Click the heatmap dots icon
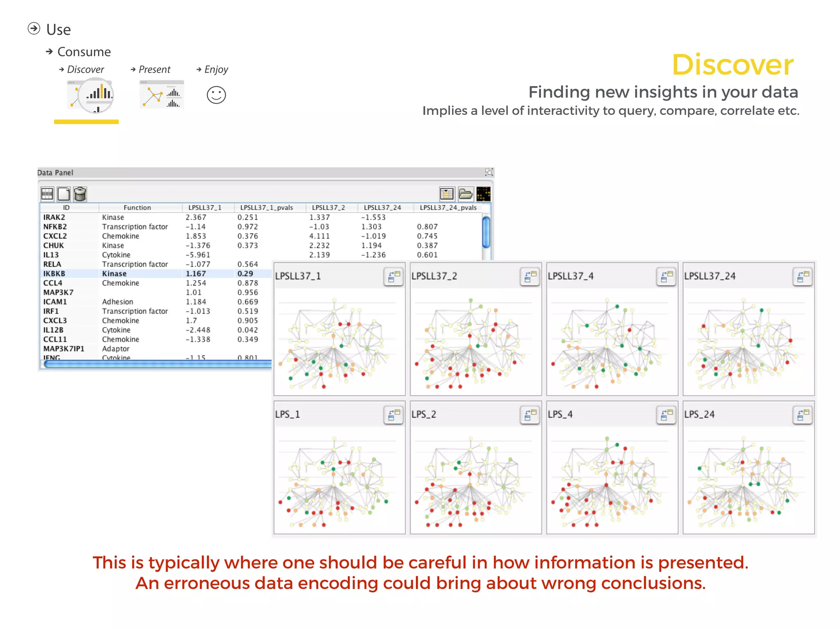The width and height of the screenshot is (840, 630). tap(484, 194)
